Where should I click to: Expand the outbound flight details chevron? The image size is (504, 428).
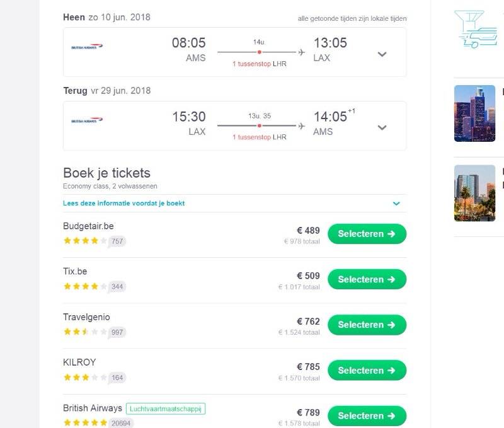[x=382, y=54]
